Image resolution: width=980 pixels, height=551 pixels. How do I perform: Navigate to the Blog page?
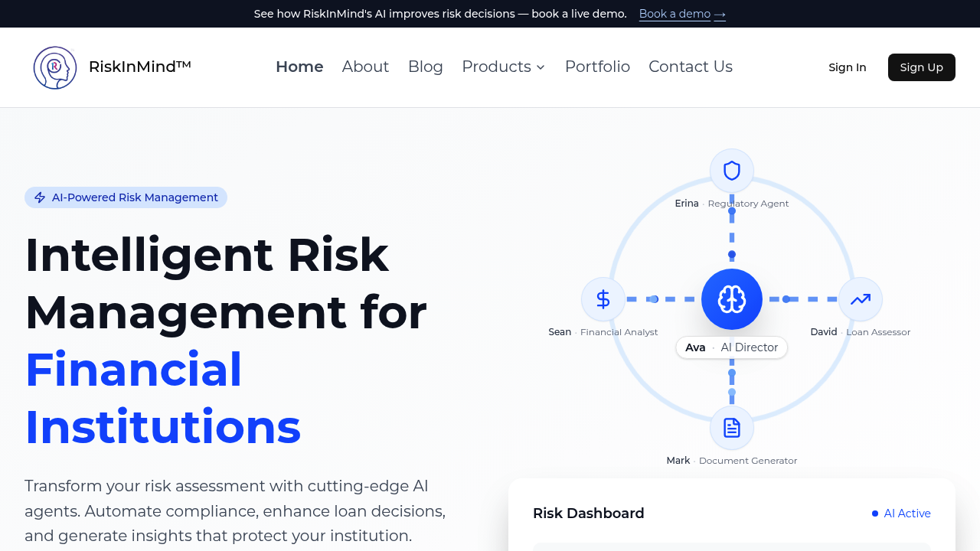tap(426, 67)
